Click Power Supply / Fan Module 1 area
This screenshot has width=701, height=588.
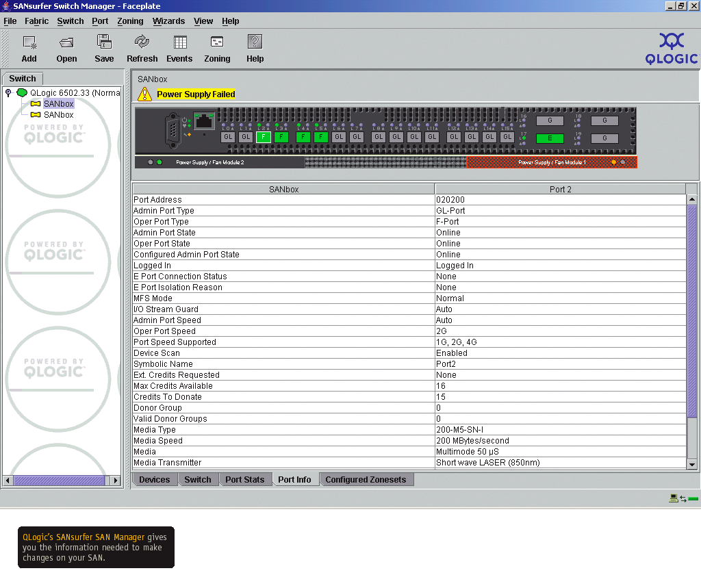click(551, 162)
